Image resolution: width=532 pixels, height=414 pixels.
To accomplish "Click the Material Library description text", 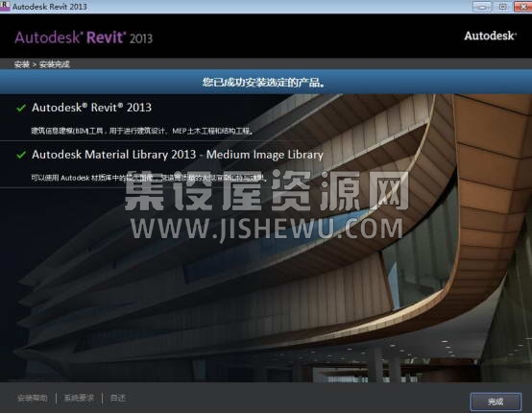I will click(149, 178).
